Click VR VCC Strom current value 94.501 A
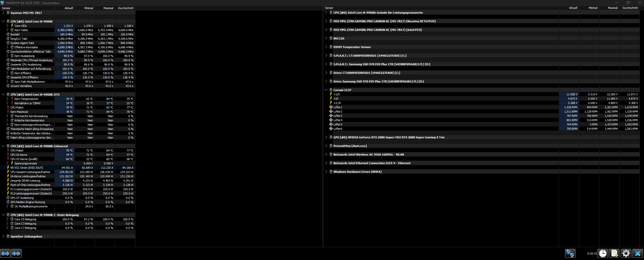This screenshot has height=260, width=644. tap(67, 167)
